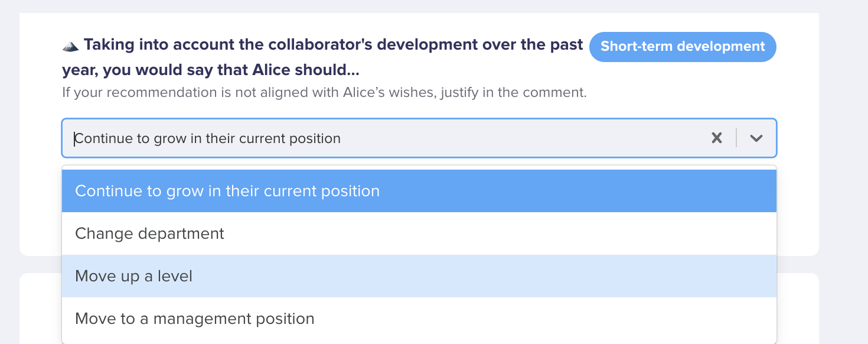Click the hint about Alice's wishes

coord(324,93)
